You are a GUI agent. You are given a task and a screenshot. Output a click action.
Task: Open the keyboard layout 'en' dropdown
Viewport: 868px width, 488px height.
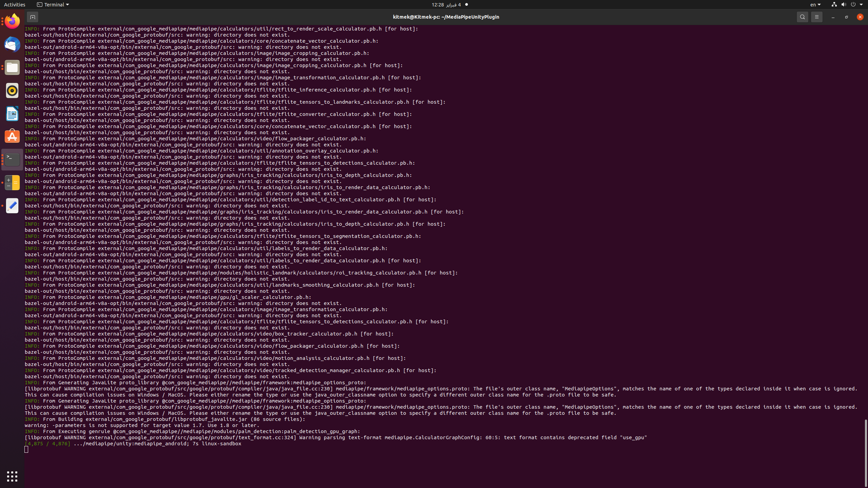[x=815, y=5]
